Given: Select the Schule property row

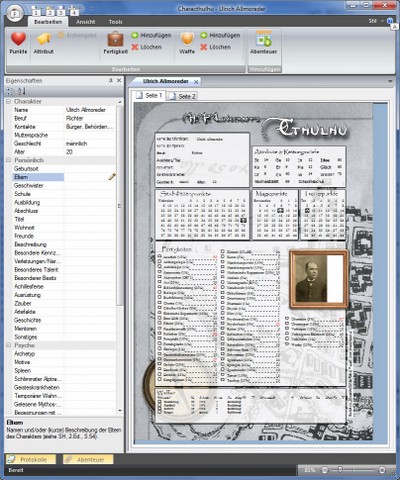Looking at the screenshot, I should [64, 194].
